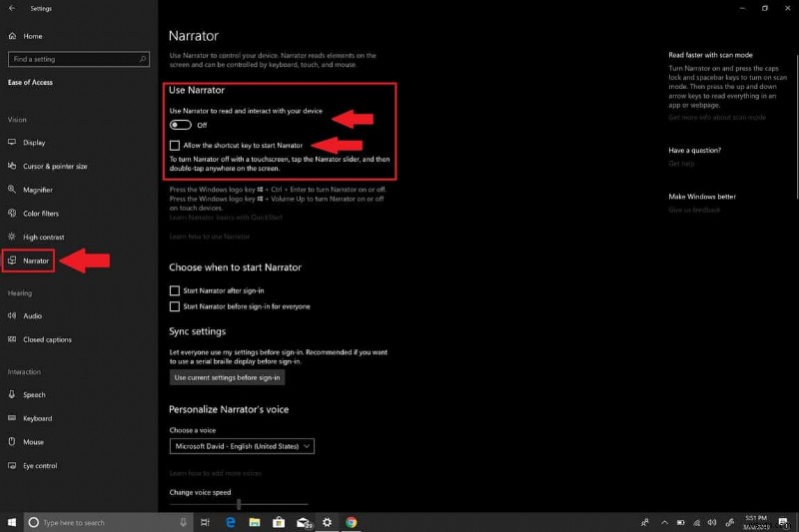Click the Change voice speed slider

click(239, 504)
